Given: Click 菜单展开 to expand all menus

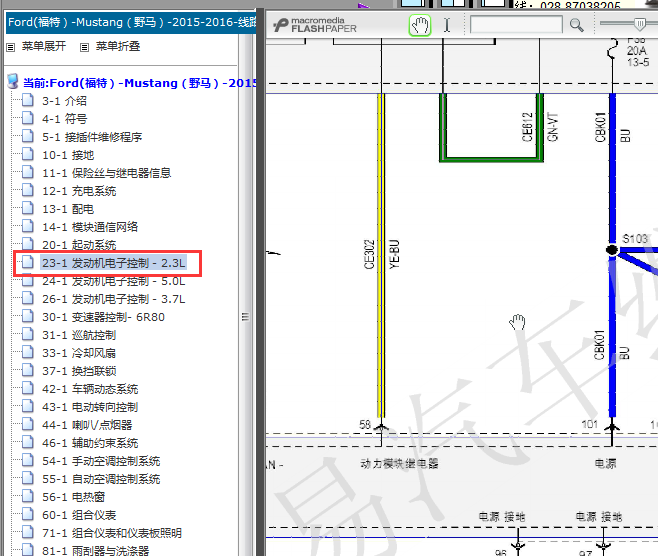Looking at the screenshot, I should click(44, 46).
